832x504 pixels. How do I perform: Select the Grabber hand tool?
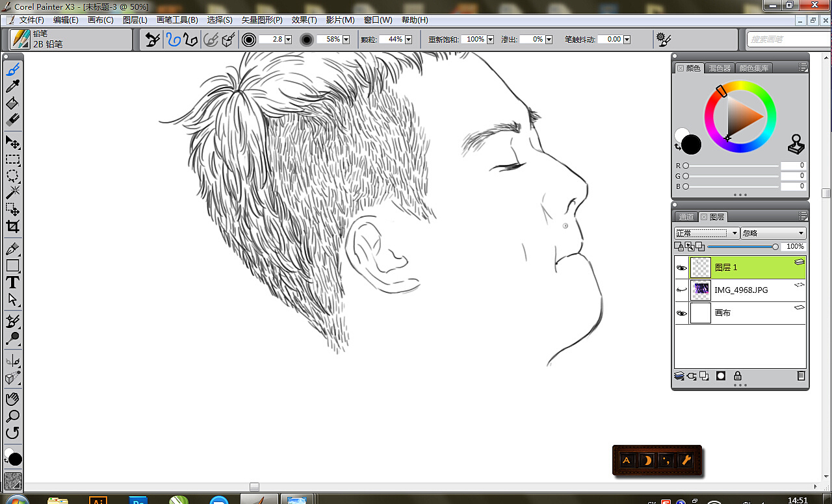[x=12, y=399]
